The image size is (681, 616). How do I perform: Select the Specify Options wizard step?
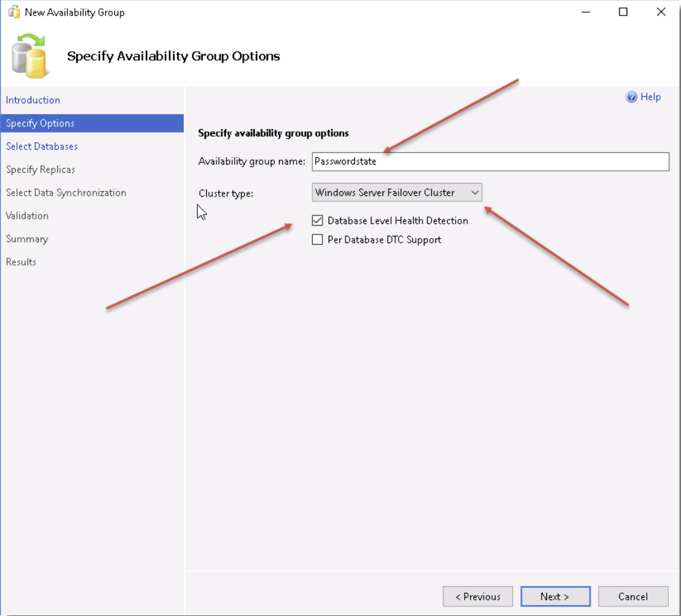tap(92, 123)
